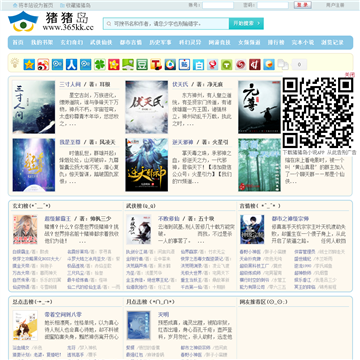The image size is (360, 360).
Task: Click 将本站设为首页 set-homepage link
Action: point(33,5)
